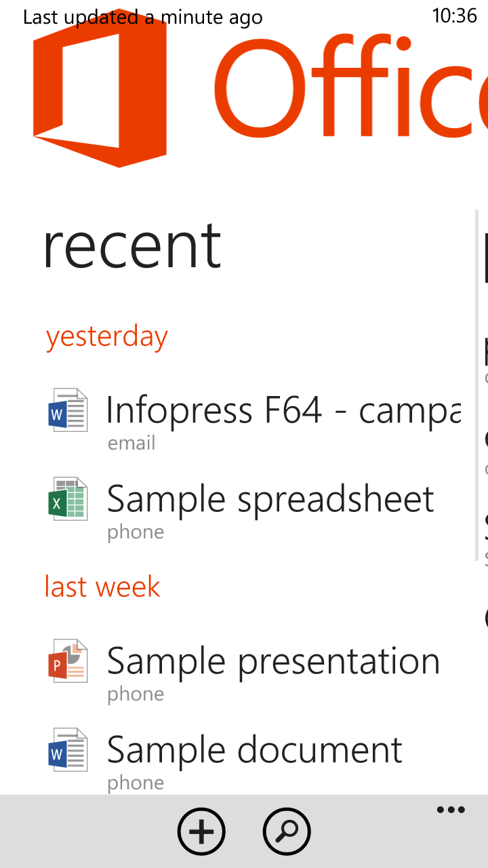Open the Sample spreadsheet file title
This screenshot has width=488, height=868.
[x=270, y=500]
